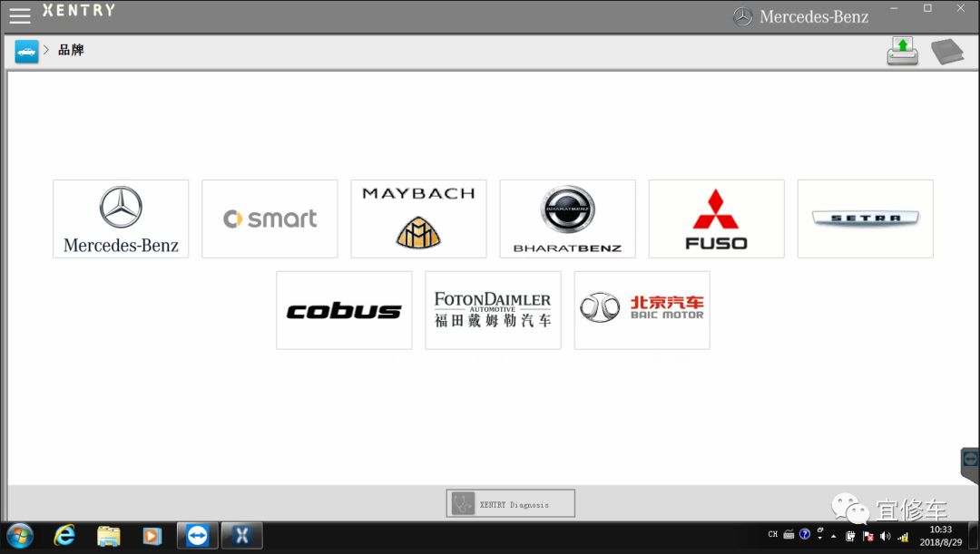The width and height of the screenshot is (980, 554).
Task: Select the BAIC Motor brand tile
Action: click(x=642, y=310)
